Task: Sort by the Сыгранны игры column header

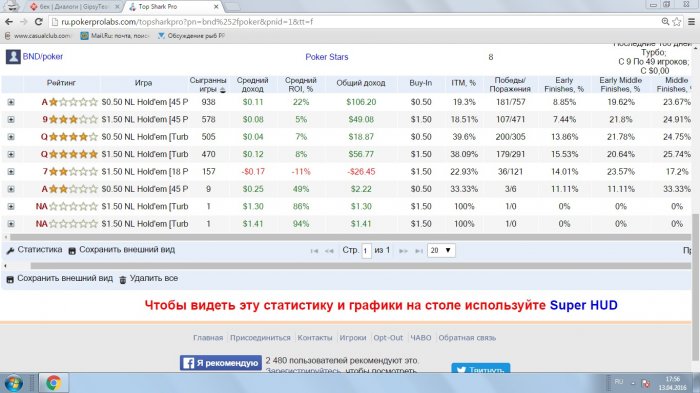Action: point(208,84)
